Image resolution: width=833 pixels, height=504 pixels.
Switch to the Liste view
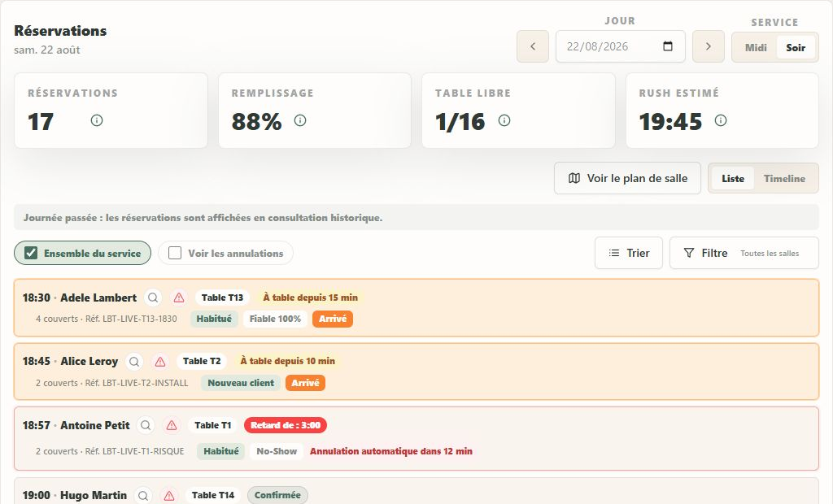(733, 179)
